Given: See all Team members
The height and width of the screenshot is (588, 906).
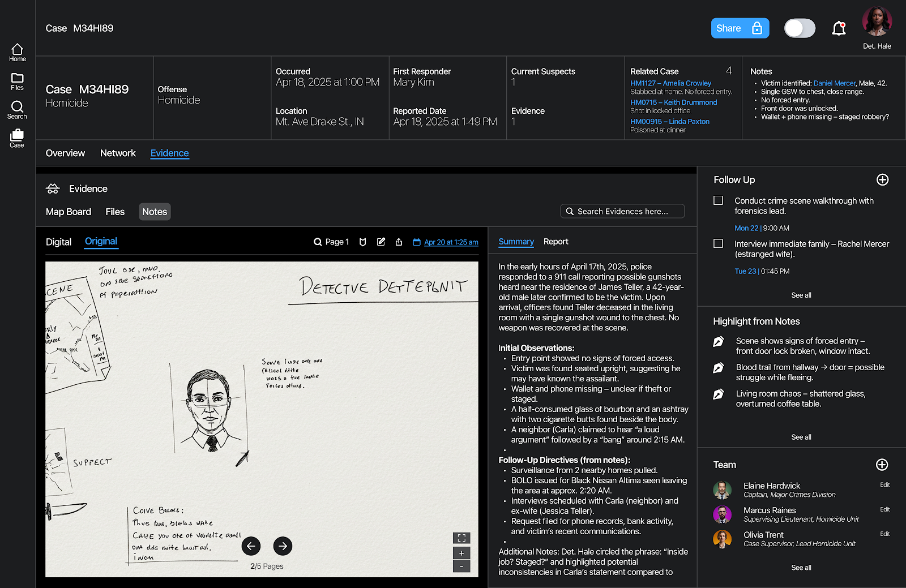Looking at the screenshot, I should click(x=801, y=568).
